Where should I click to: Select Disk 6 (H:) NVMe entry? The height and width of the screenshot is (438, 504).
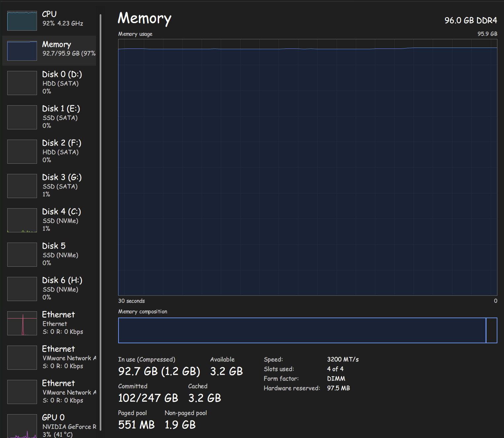coord(49,289)
